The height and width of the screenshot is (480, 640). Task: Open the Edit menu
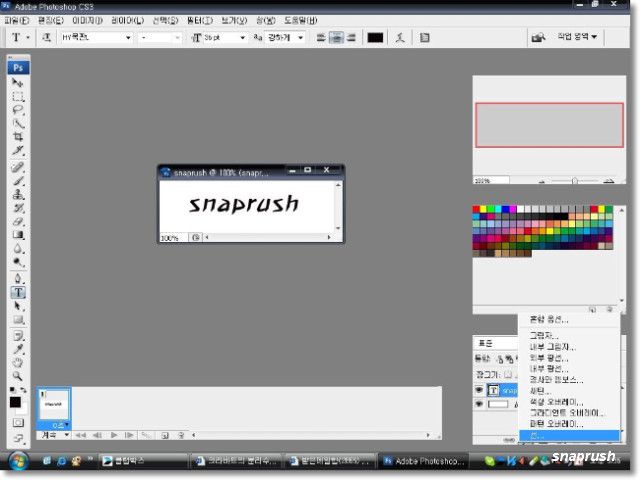click(51, 20)
